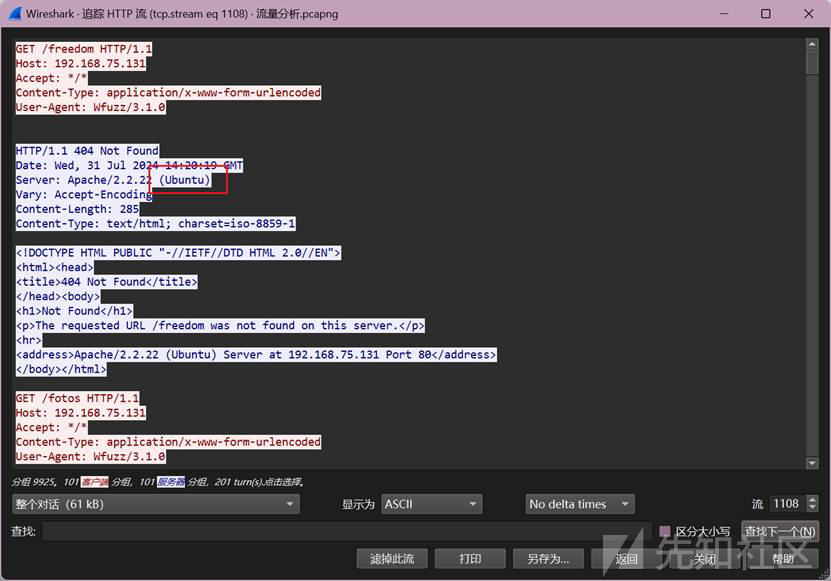831x581 pixels.
Task: Click the 'Content-Length: 285' header line
Action: 77,209
